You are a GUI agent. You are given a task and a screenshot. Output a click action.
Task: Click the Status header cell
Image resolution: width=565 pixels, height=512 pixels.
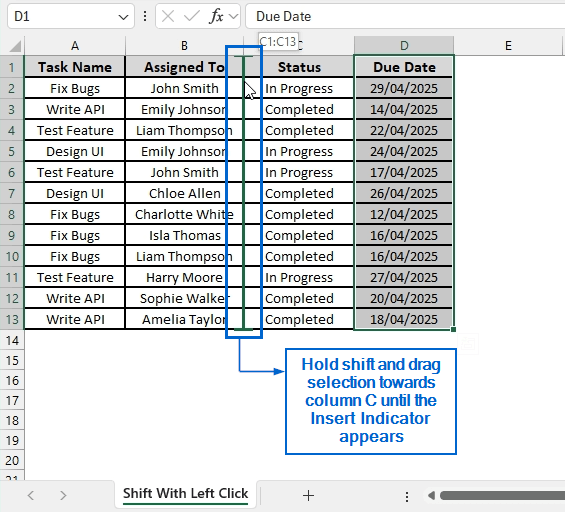pyautogui.click(x=299, y=67)
